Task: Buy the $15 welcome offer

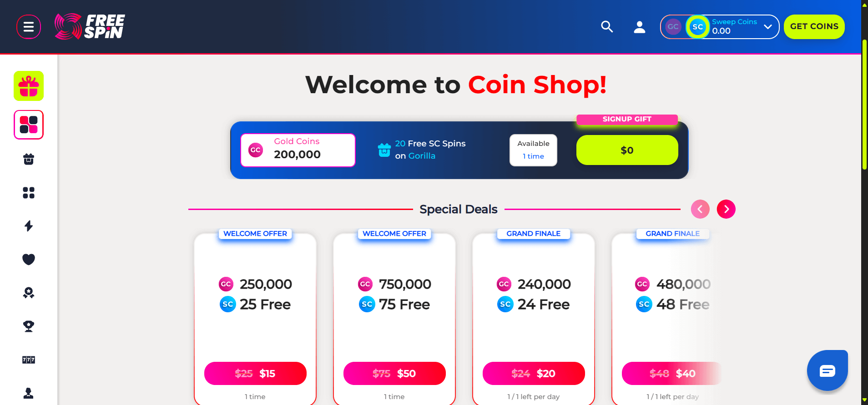Action: (x=255, y=374)
